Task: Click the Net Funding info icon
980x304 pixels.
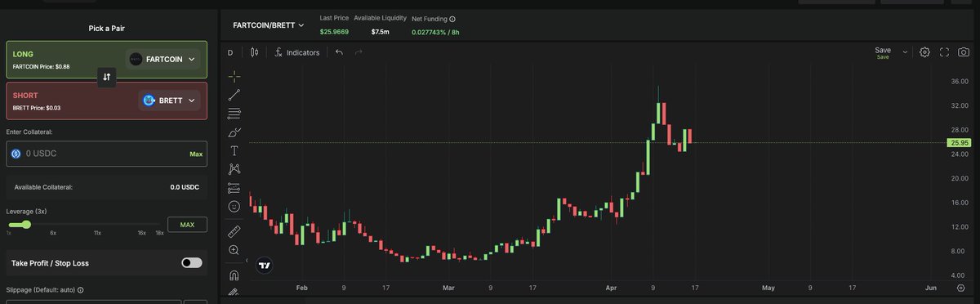Action: tap(452, 19)
